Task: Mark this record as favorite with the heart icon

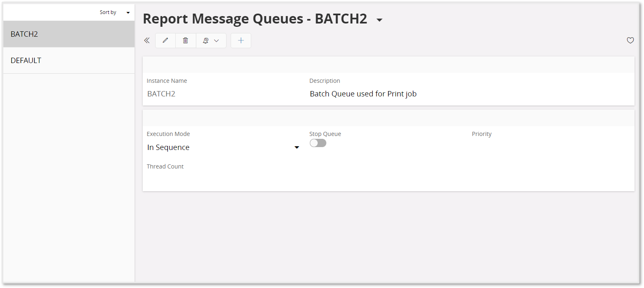Action: [x=630, y=40]
